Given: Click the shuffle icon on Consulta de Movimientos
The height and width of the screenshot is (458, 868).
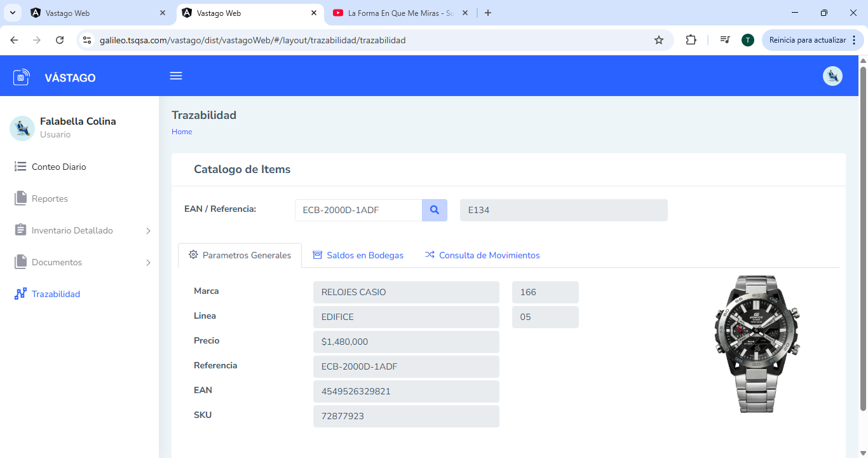Looking at the screenshot, I should pyautogui.click(x=430, y=254).
